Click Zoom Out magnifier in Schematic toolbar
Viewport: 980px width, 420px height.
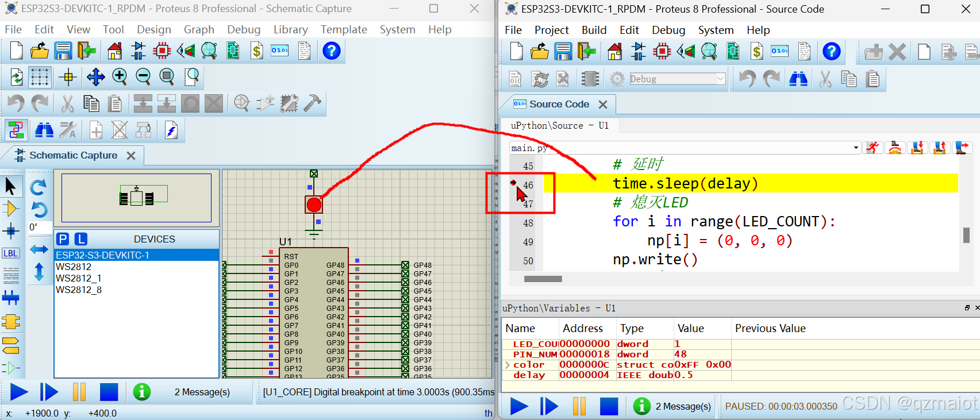pos(143,76)
